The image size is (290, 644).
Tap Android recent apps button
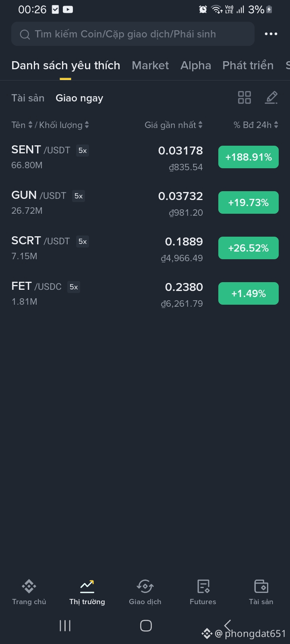pyautogui.click(x=65, y=625)
